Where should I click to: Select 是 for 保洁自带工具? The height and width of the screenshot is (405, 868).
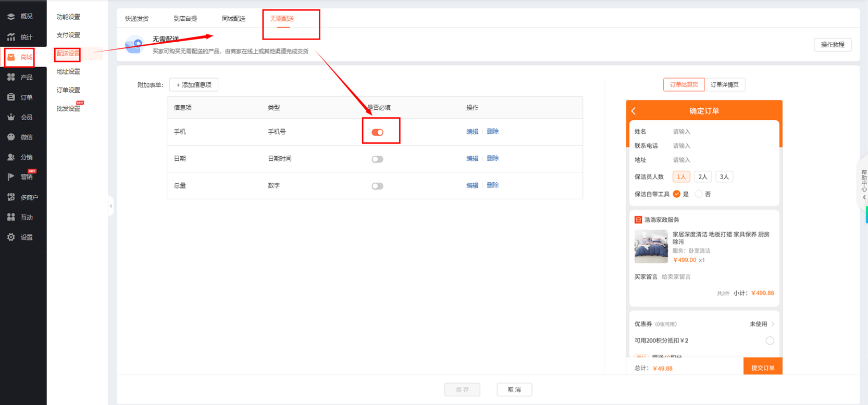click(677, 194)
